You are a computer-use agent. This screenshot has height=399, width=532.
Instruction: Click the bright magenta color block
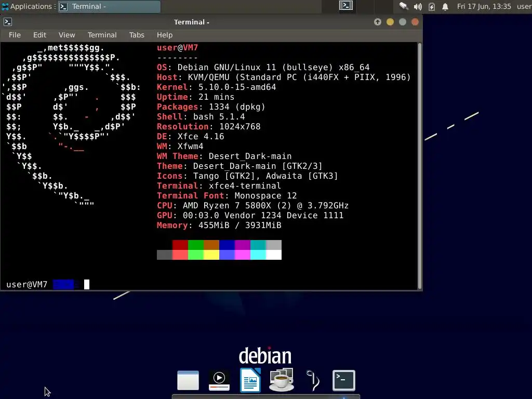tap(243, 255)
